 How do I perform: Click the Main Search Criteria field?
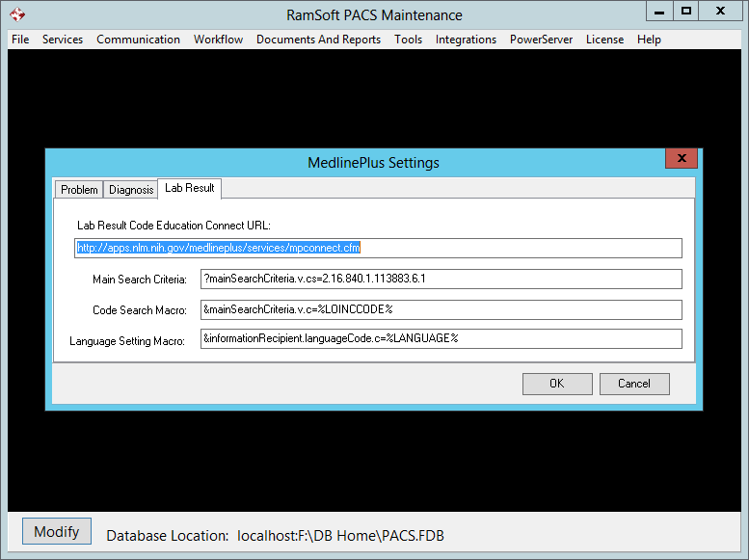click(441, 279)
